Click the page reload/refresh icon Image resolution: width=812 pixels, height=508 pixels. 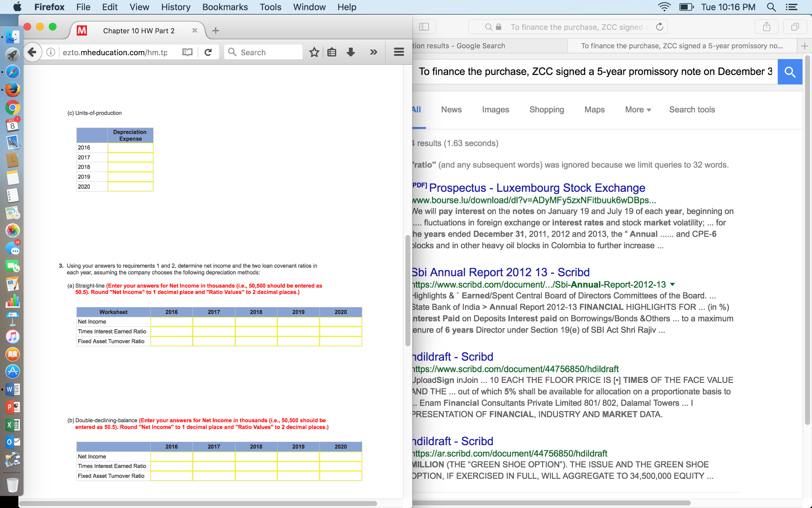click(208, 52)
